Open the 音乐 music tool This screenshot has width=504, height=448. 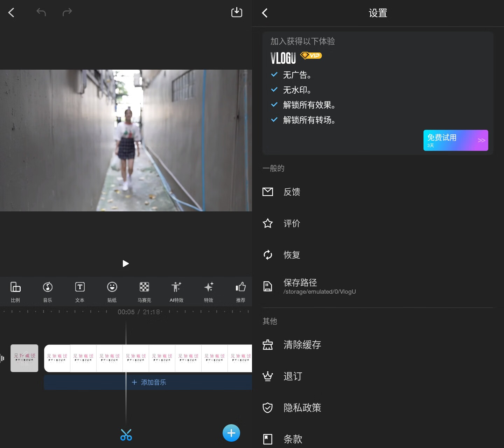pos(48,291)
